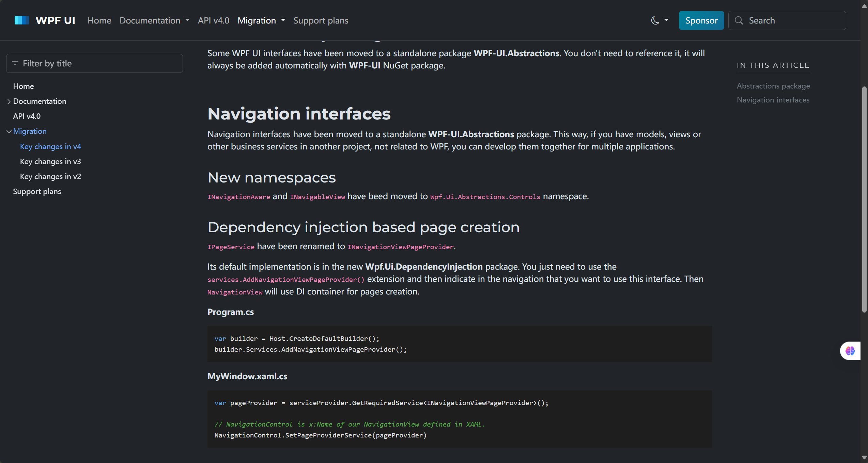Click the page vertical scrollbar thumb
Screen dimensions: 868x463
click(864, 199)
